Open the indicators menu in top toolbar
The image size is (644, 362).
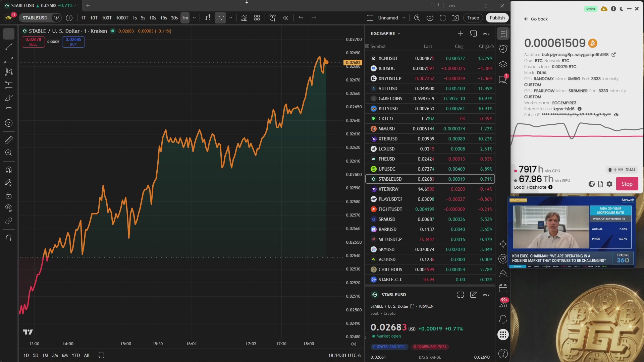pos(244,18)
